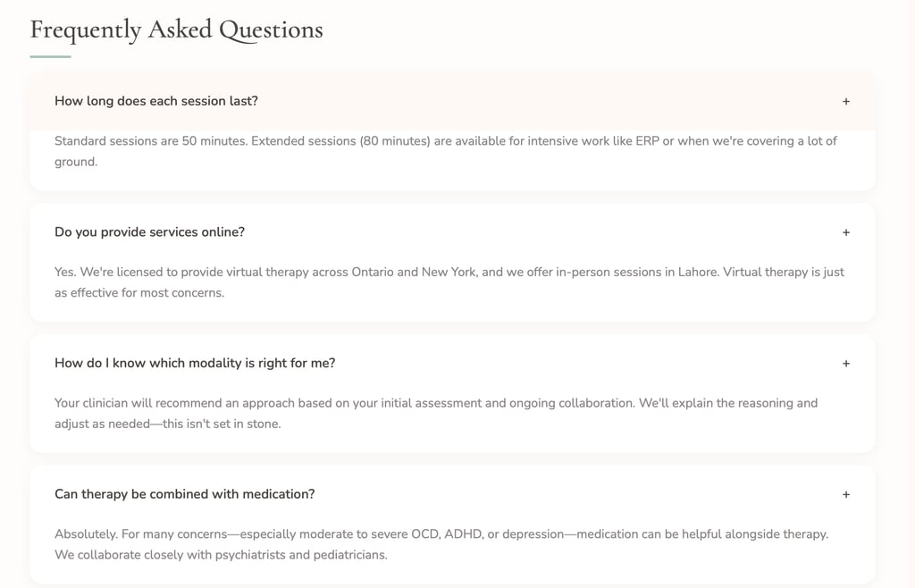Open "Can therapy be combined with medication?"

[184, 493]
